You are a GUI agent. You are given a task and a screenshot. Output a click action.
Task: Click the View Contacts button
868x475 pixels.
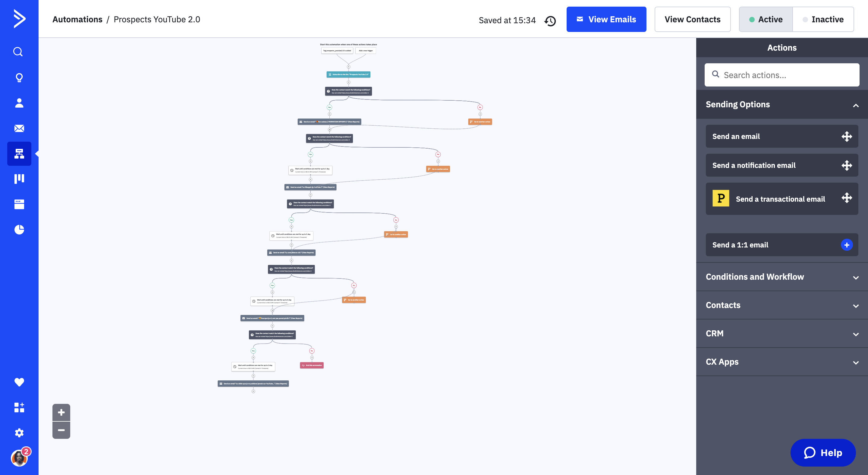693,20
